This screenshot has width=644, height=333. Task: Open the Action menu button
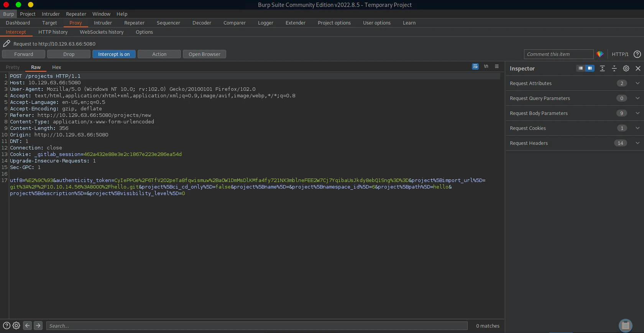[x=159, y=54]
